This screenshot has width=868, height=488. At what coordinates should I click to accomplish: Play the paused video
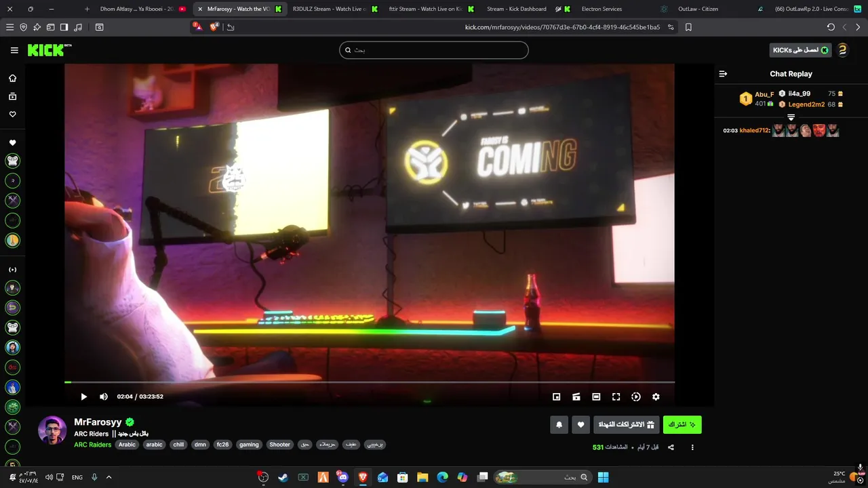pyautogui.click(x=83, y=396)
